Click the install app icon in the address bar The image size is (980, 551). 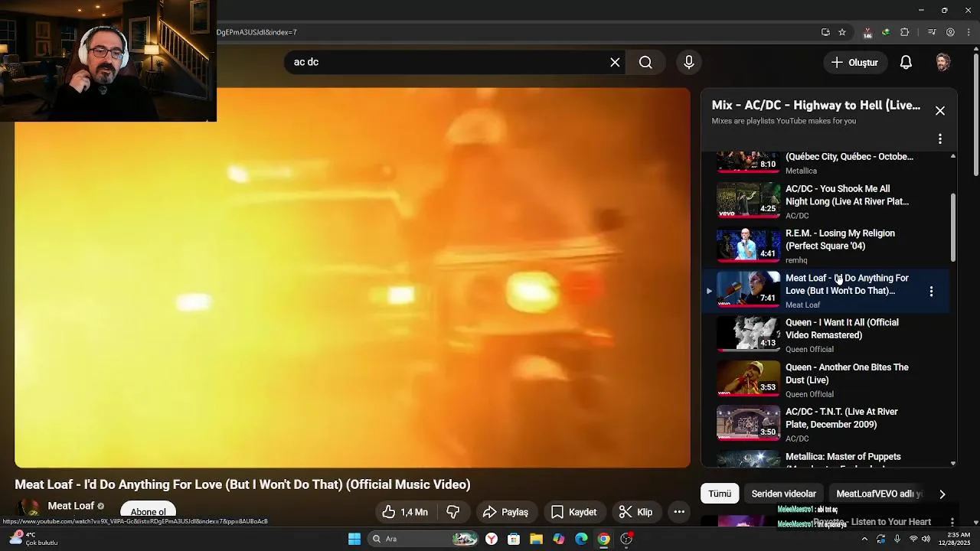(825, 32)
